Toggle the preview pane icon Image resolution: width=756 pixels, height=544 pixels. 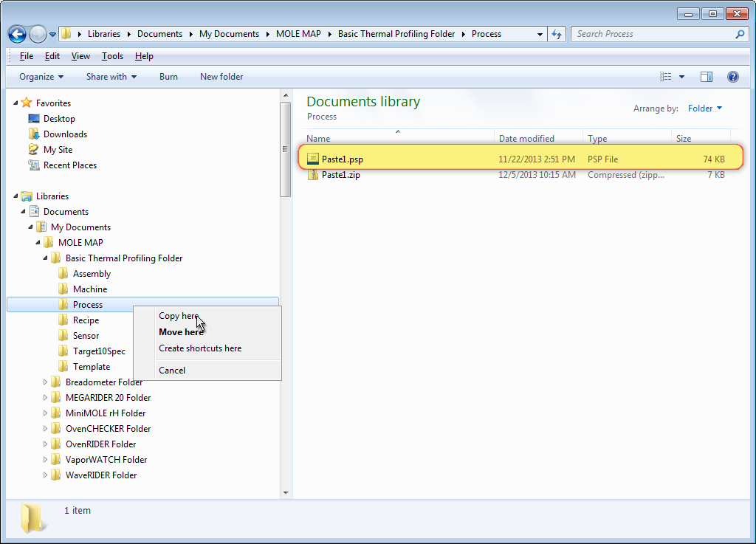click(x=707, y=77)
